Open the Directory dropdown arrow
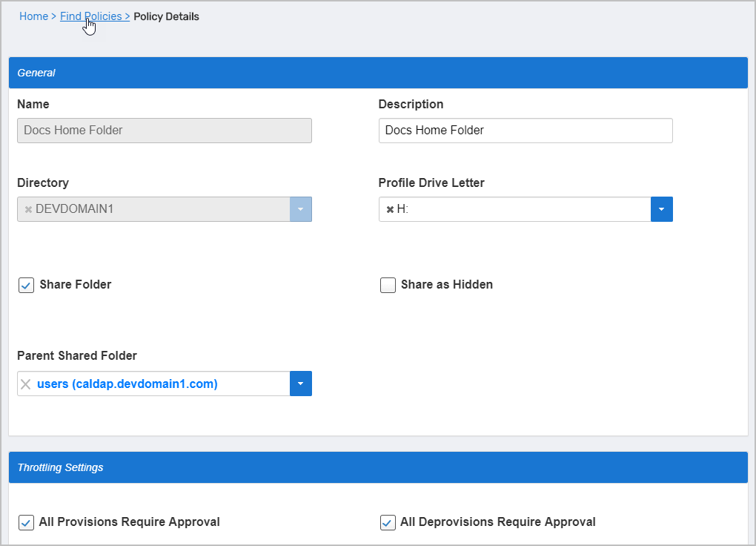This screenshot has height=546, width=756. [300, 209]
